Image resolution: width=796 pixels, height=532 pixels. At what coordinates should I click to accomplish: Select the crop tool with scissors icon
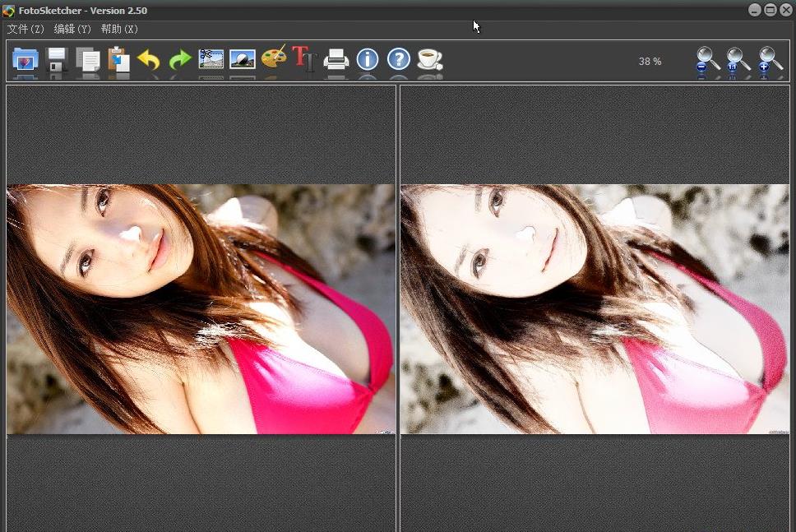point(211,59)
